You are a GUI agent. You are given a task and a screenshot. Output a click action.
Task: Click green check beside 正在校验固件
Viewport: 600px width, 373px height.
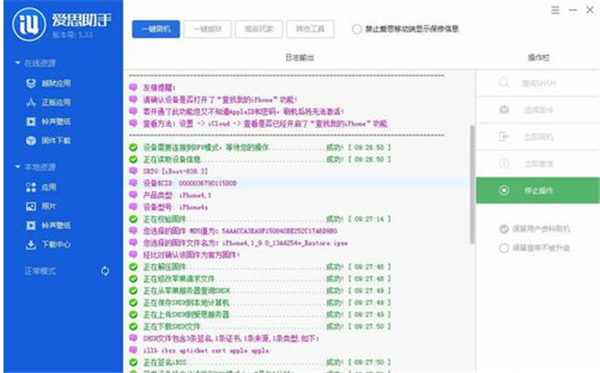[x=133, y=219]
